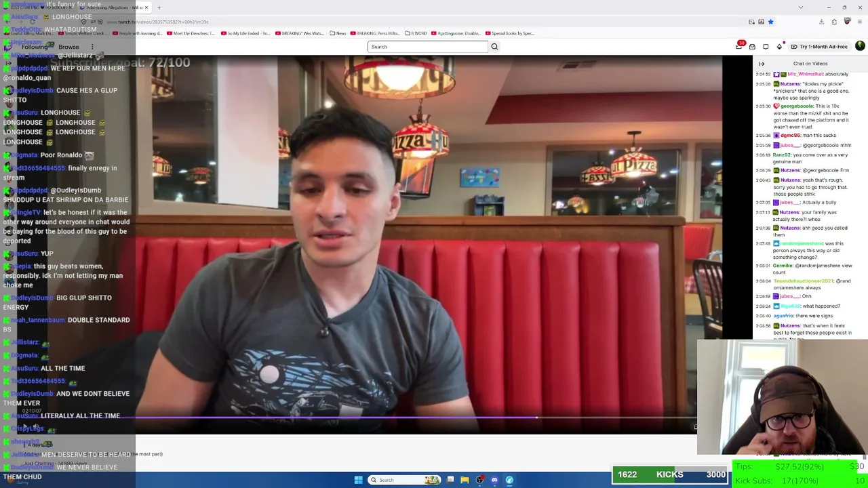Click in the Twitch search field

427,47
